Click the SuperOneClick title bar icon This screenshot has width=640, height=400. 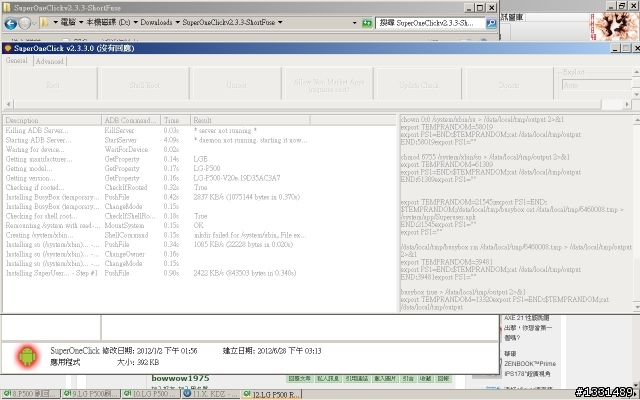tap(7, 48)
